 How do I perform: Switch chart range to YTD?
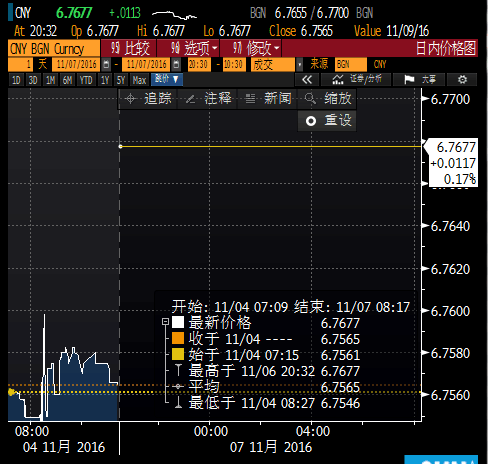86,80
